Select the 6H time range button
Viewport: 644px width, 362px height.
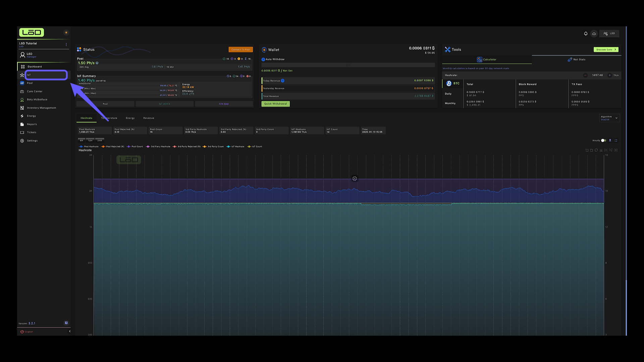tap(82, 140)
